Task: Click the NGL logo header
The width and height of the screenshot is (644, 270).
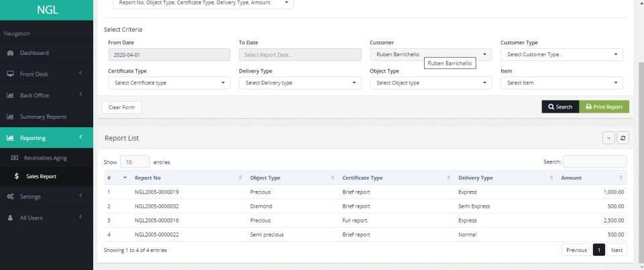Action: tap(46, 10)
